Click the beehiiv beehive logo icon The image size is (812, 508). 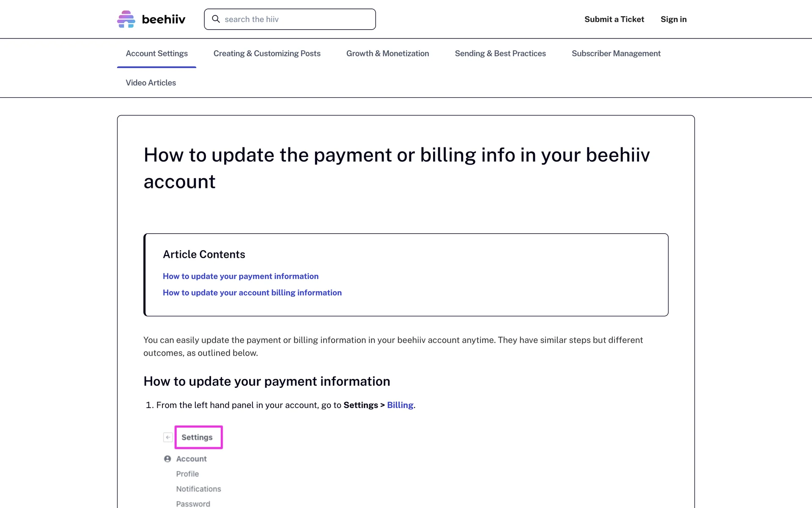[x=126, y=19]
